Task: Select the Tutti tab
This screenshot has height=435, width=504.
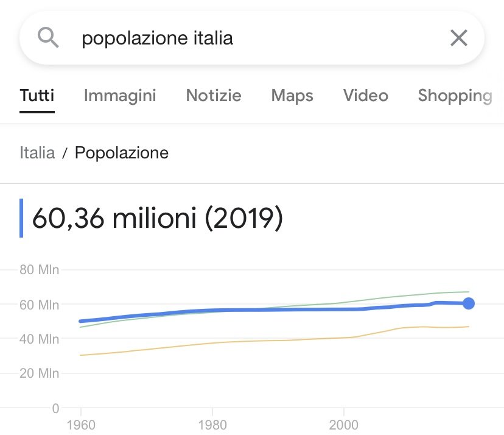Action: pos(37,96)
